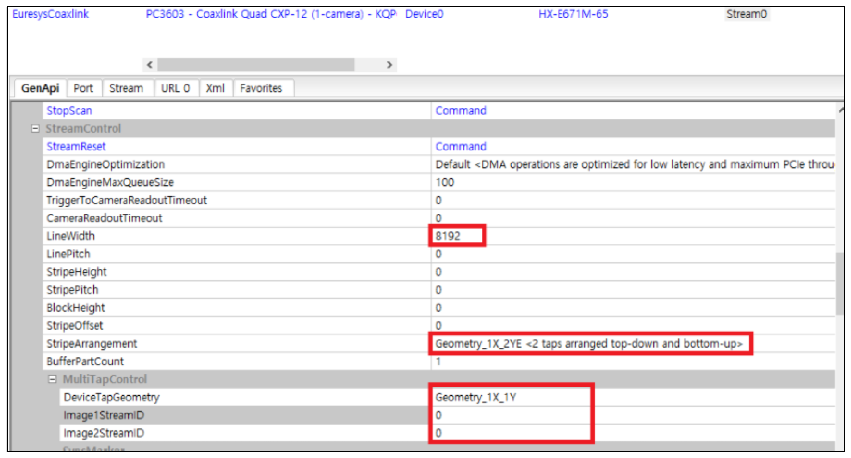Edit the CameraReadoutTimeout value
The width and height of the screenshot is (851, 458).
pyautogui.click(x=633, y=218)
